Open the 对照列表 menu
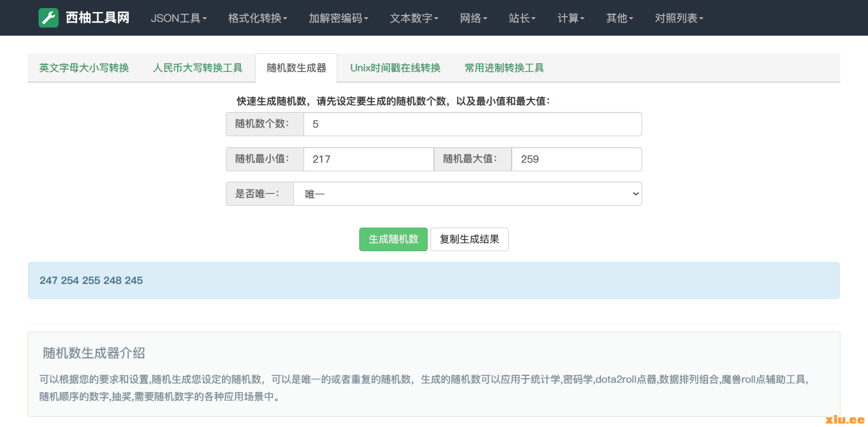868x427 pixels. [679, 18]
